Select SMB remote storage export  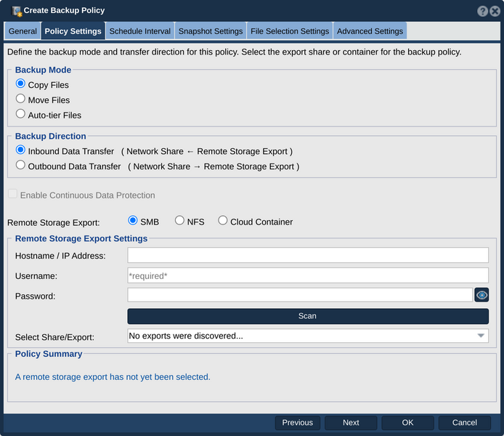click(x=133, y=221)
